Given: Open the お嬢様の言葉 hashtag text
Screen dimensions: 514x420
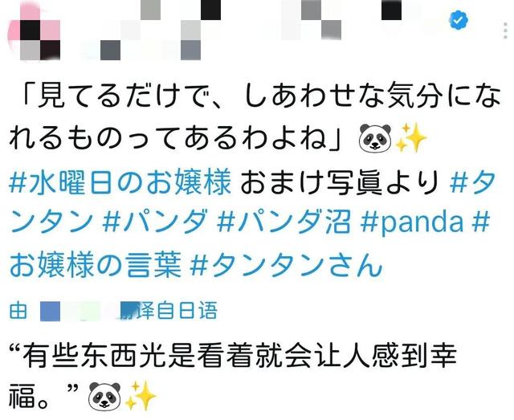Looking at the screenshot, I should [96, 264].
